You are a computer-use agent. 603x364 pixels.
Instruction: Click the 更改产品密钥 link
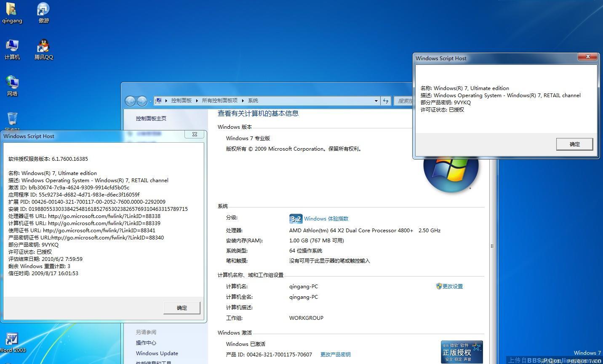pyautogui.click(x=335, y=355)
